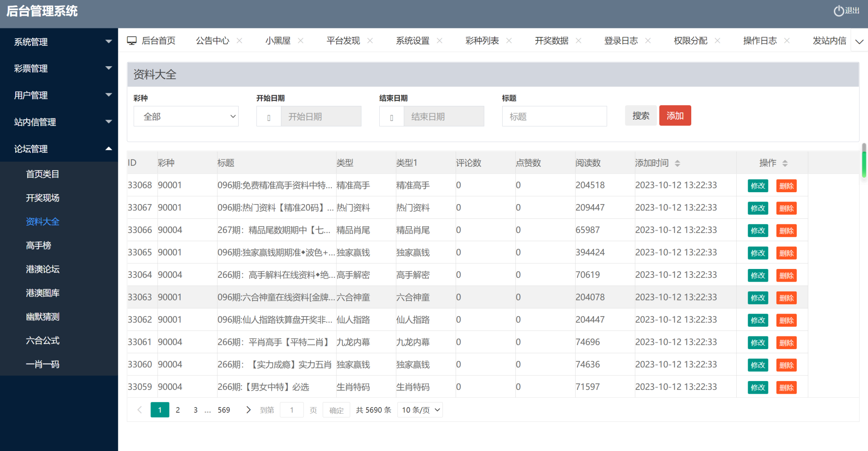Click the red 添加 button
Viewport: 868px width, 451px height.
point(675,115)
